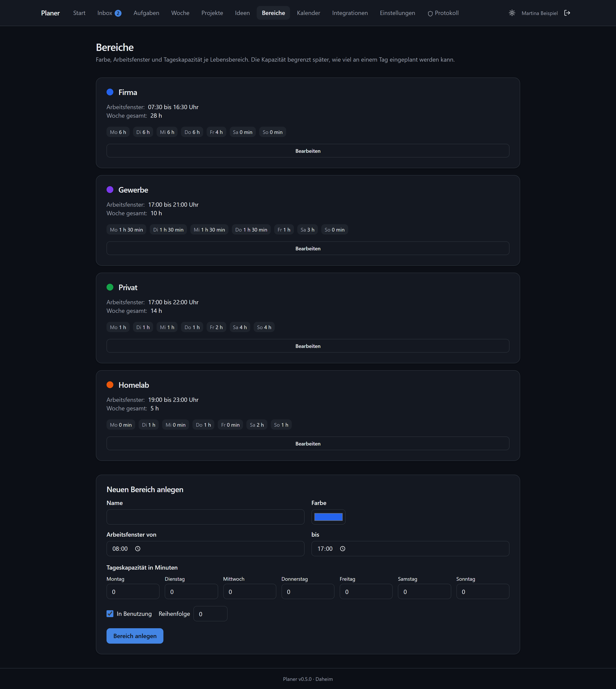Switch to the Kalender tab
Screen dimensions: 616x689
308,13
